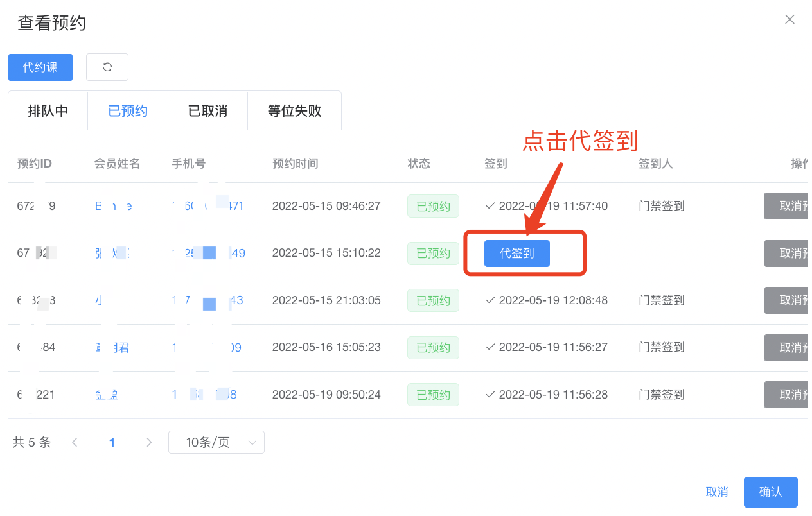Click the 代约课 button
The width and height of the screenshot is (812, 516).
[40, 67]
